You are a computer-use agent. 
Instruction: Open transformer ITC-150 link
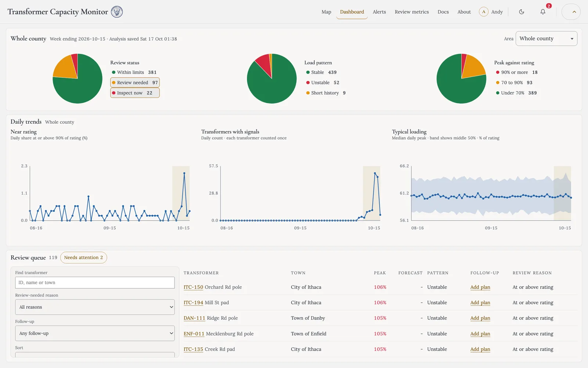193,287
